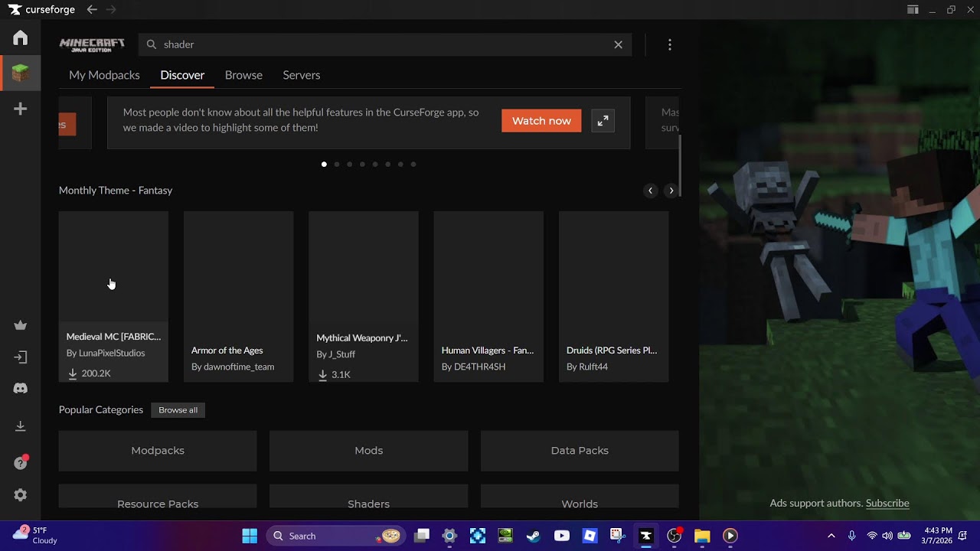Select the second carousel dot indicator
This screenshot has width=980, height=551.
tap(337, 165)
